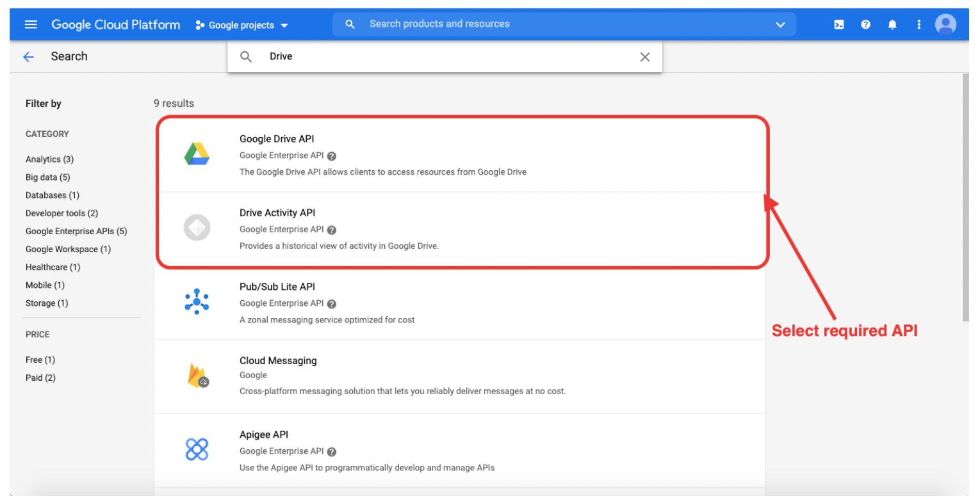This screenshot has height=503, width=980.
Task: Filter by Storage (1) category
Action: coord(47,303)
